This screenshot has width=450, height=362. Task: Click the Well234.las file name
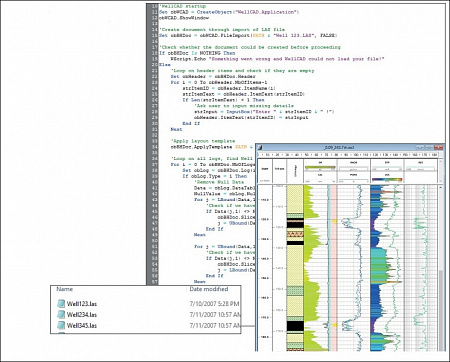pos(82,315)
